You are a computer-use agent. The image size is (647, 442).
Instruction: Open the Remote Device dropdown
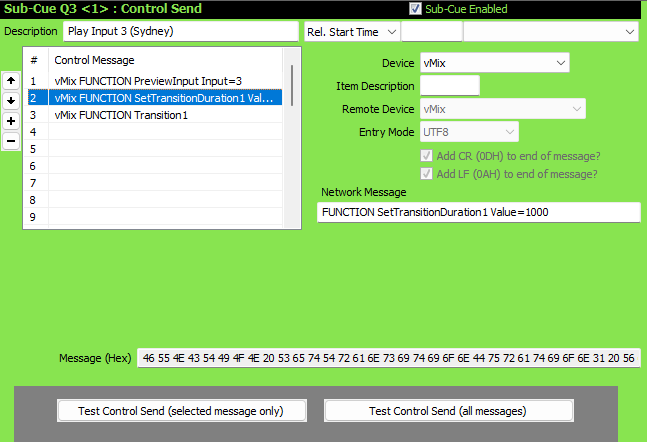[x=503, y=109]
